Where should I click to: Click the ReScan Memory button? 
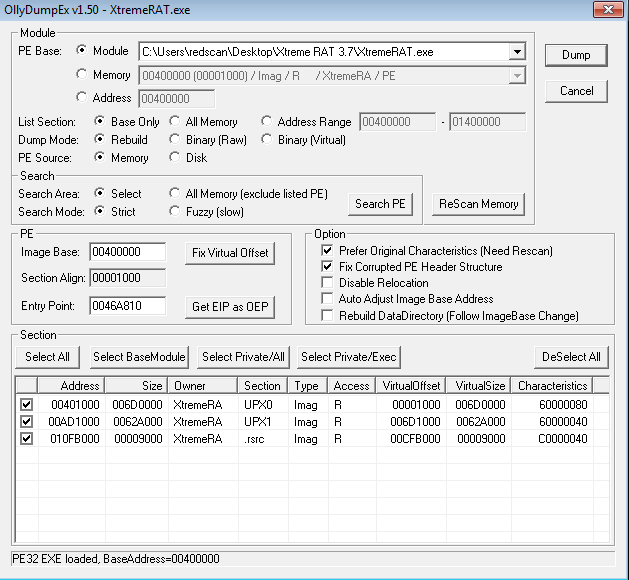[479, 204]
